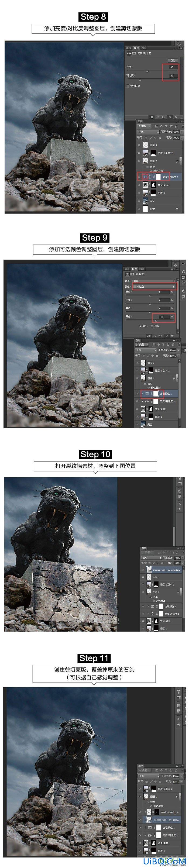Toggle adjustment visibility eye in Step 8 Properties
Screen dimensions: 189x868
(x=170, y=117)
